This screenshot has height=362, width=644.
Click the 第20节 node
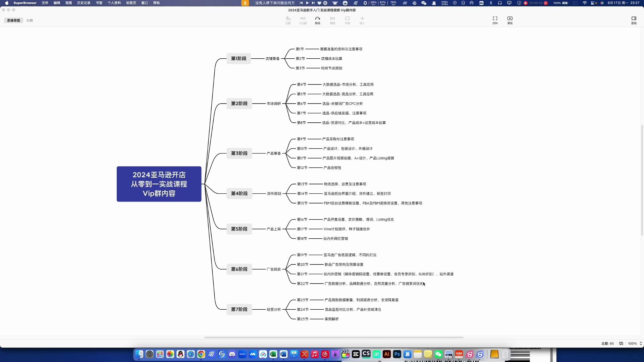tap(302, 264)
